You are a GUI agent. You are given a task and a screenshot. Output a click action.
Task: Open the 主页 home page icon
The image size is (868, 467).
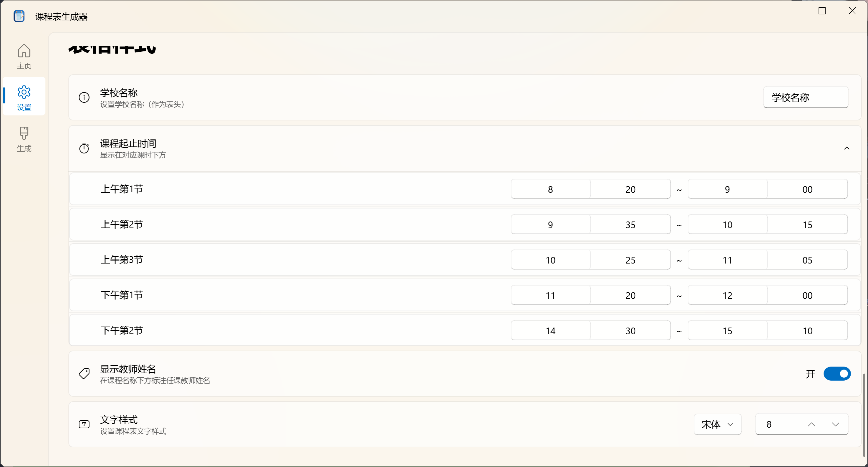pos(24,51)
